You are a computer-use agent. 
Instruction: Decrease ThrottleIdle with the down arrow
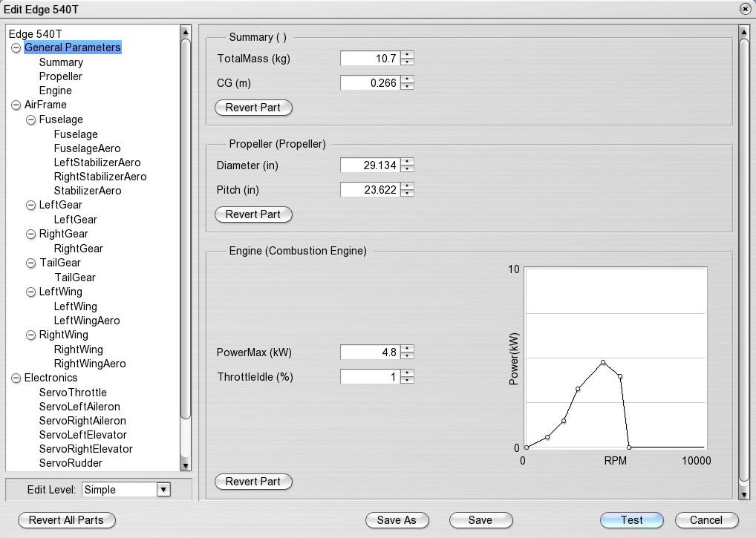point(407,380)
